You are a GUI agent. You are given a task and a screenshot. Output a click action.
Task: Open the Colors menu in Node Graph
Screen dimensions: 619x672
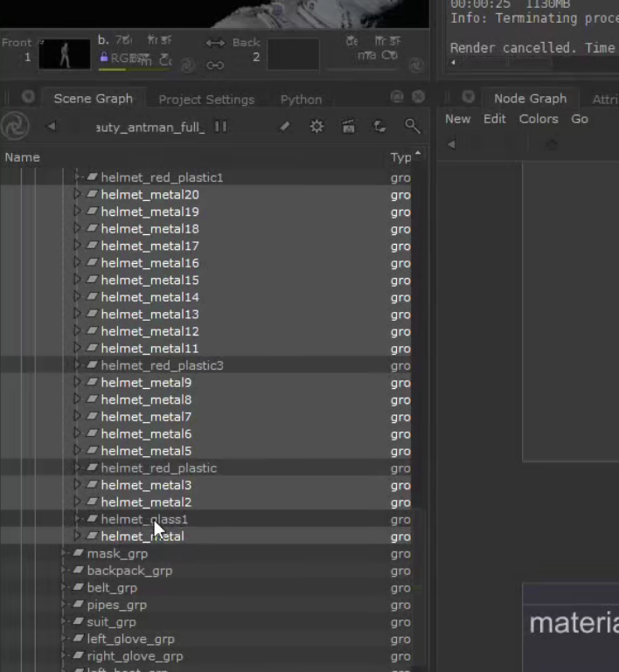(x=539, y=119)
